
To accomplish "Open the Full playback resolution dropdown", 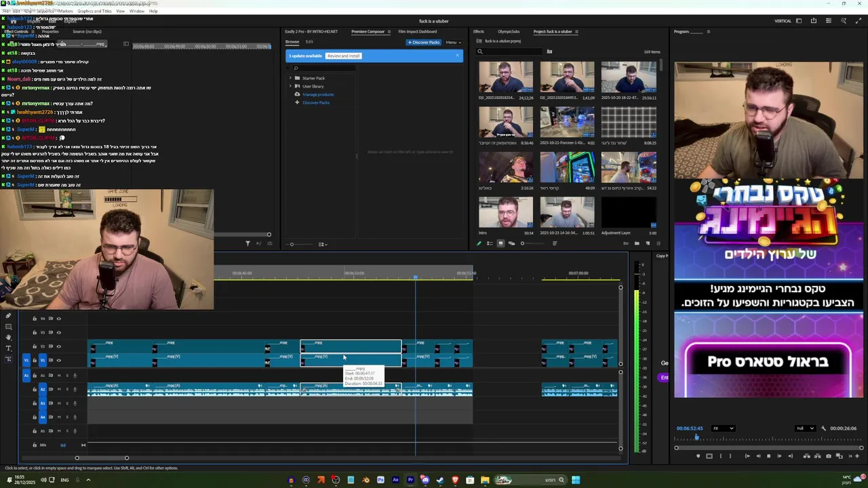I will click(805, 428).
